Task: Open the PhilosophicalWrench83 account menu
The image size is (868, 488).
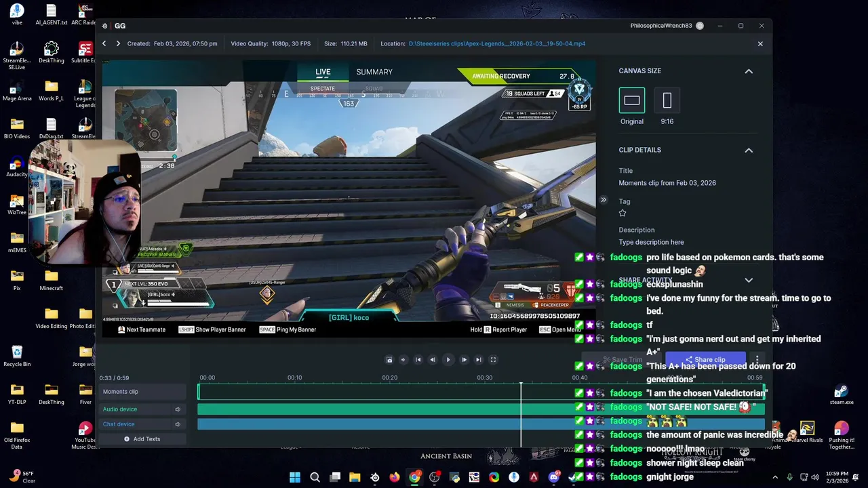Action: click(x=667, y=26)
